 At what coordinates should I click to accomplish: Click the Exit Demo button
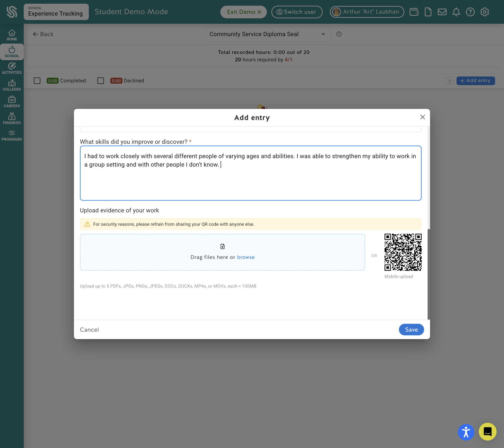click(x=244, y=12)
